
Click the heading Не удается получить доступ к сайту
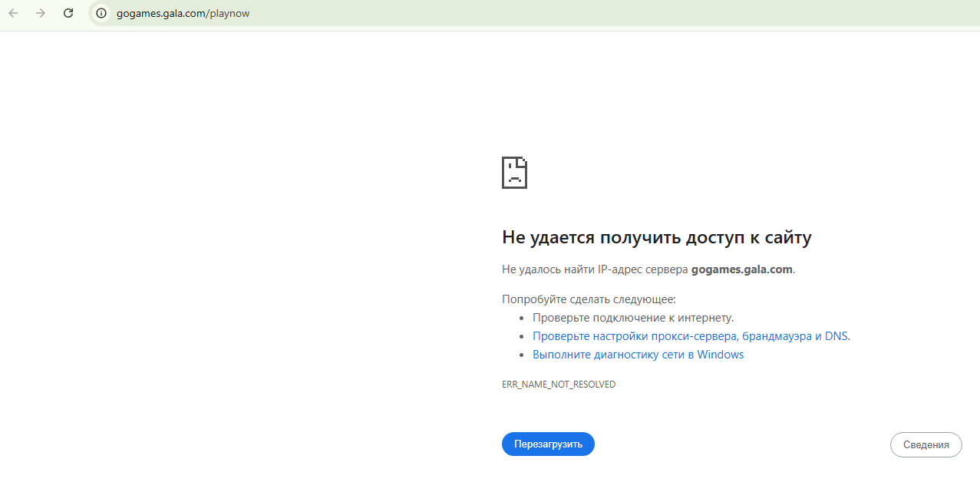point(657,238)
